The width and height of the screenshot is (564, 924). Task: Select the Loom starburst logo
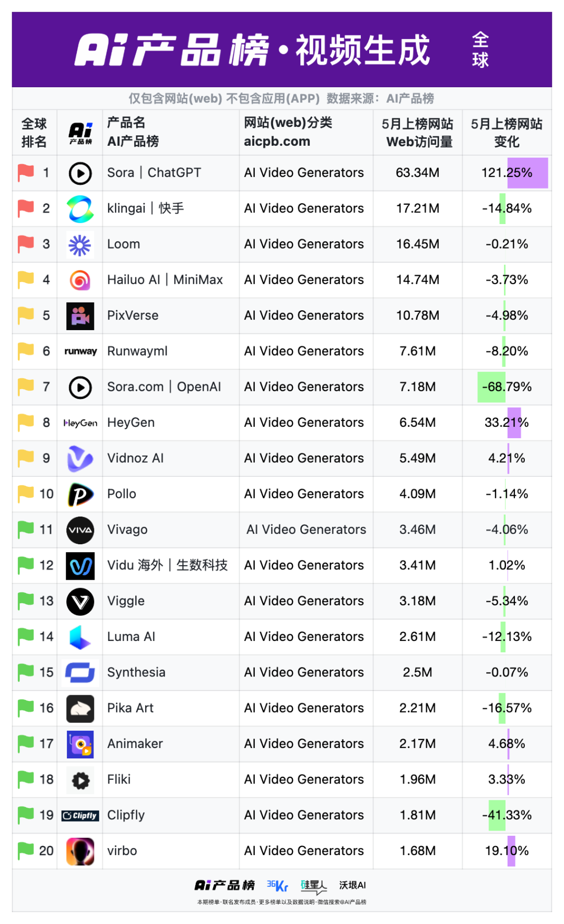coord(80,245)
